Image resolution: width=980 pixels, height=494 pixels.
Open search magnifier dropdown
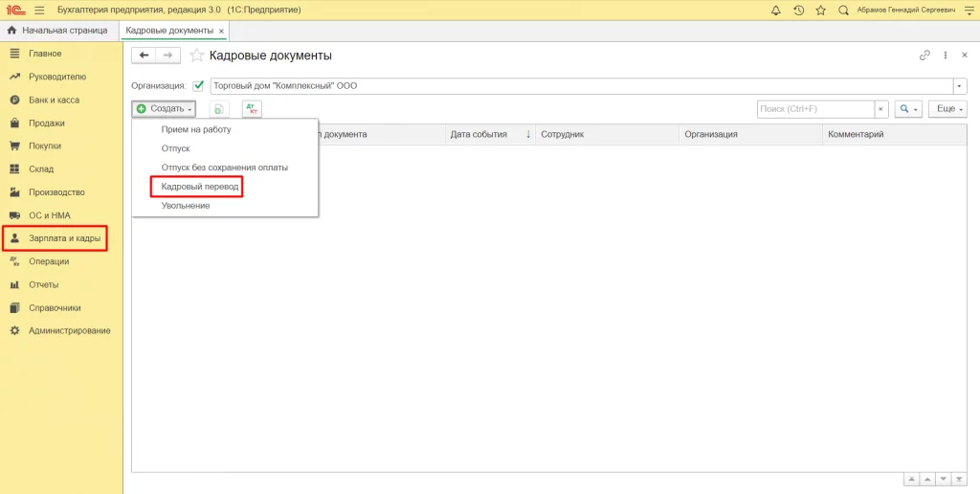(x=908, y=109)
